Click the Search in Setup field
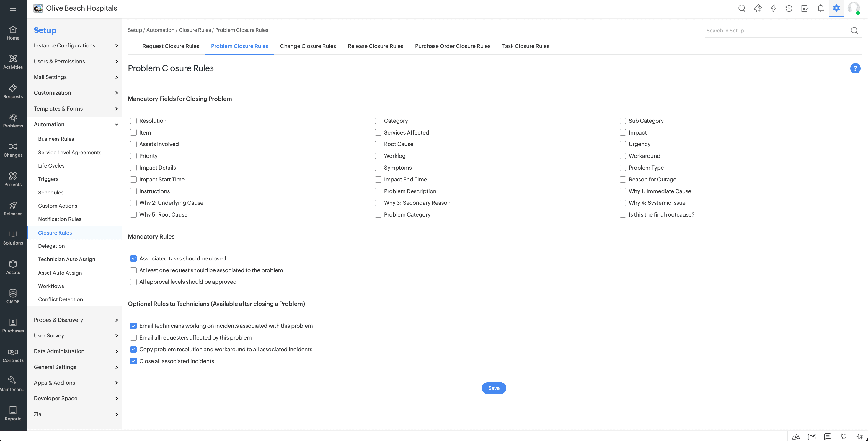The image size is (868, 441). pyautogui.click(x=777, y=31)
